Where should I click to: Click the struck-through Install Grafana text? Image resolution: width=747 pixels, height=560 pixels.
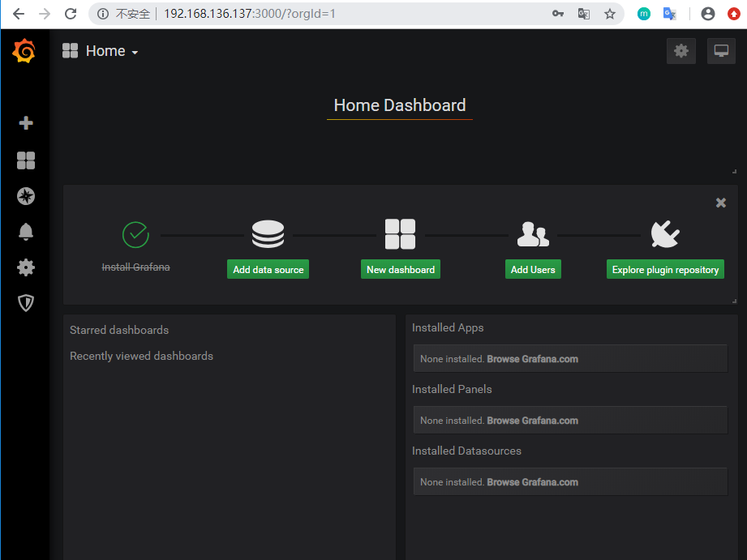[x=135, y=267]
